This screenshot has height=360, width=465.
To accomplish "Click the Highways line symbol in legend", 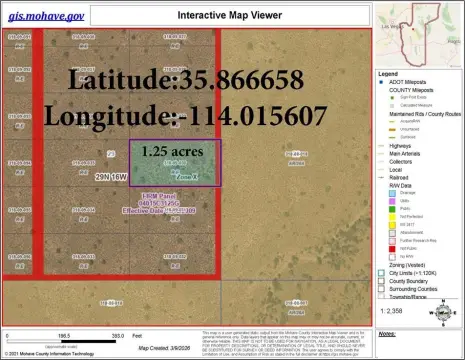I will [381, 146].
